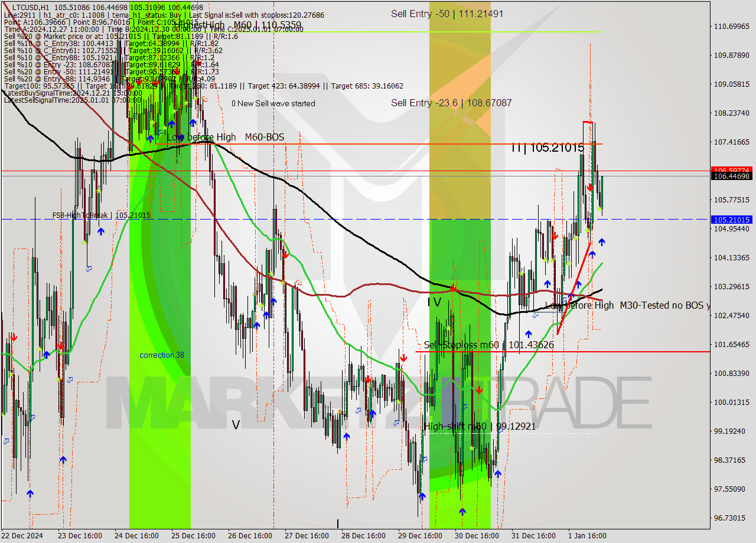The height and width of the screenshot is (543, 756).
Task: Click the '25 Dec 16:00' time axis label
Action: [x=193, y=536]
